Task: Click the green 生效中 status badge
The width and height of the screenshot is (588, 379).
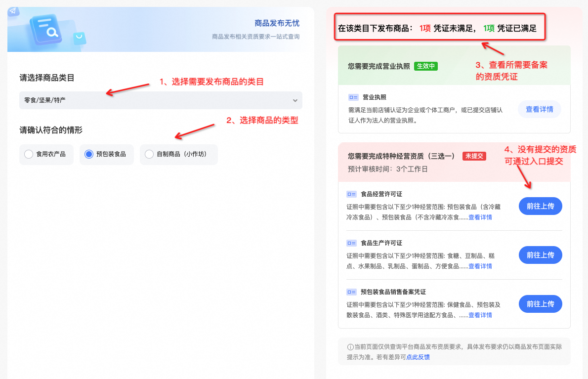Action: 425,66
